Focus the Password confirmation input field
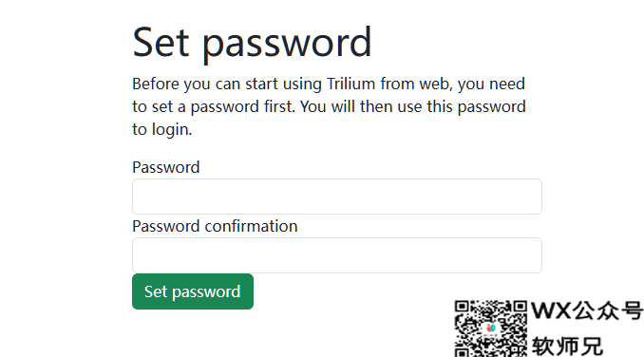The height and width of the screenshot is (357, 644). click(x=337, y=255)
